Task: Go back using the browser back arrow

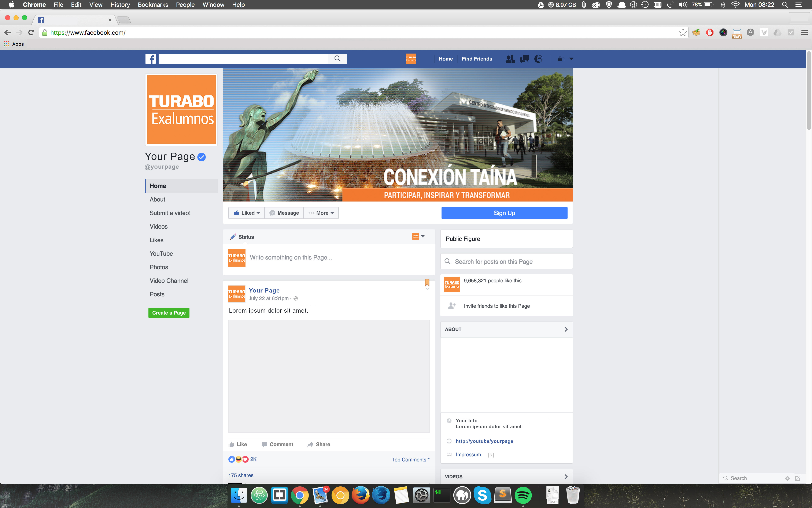Action: click(7, 33)
